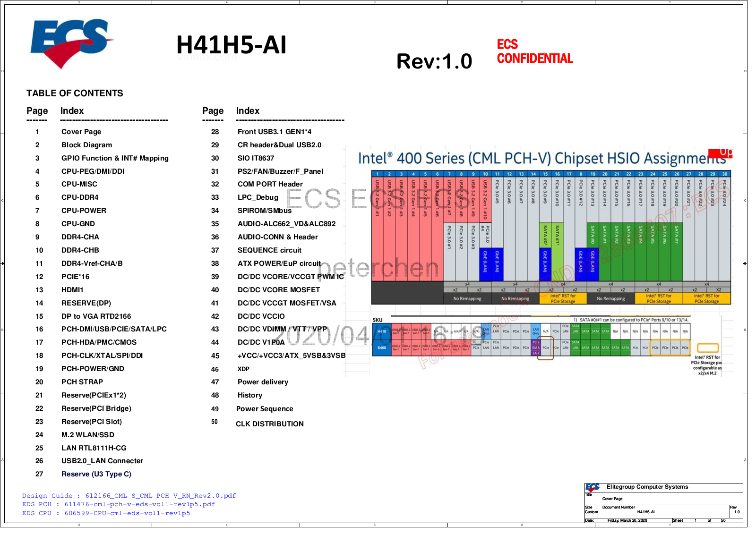Select the RESERVE(DP) entry
Image resolution: width=756 pixels, height=534 pixels.
point(86,303)
